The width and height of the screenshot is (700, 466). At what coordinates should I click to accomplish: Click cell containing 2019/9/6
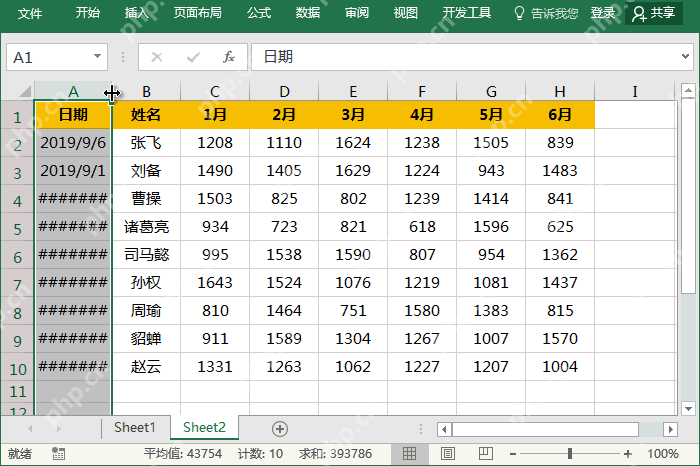tap(73, 143)
